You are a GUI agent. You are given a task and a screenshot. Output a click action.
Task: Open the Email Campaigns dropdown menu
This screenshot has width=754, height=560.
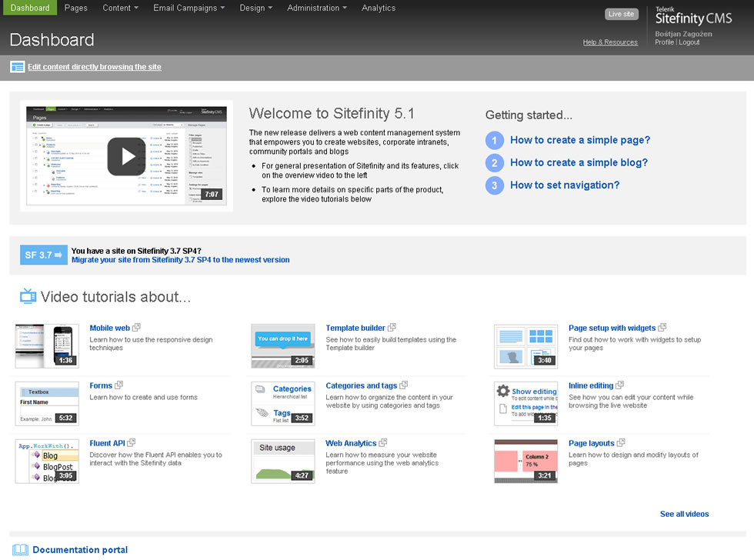click(x=188, y=8)
